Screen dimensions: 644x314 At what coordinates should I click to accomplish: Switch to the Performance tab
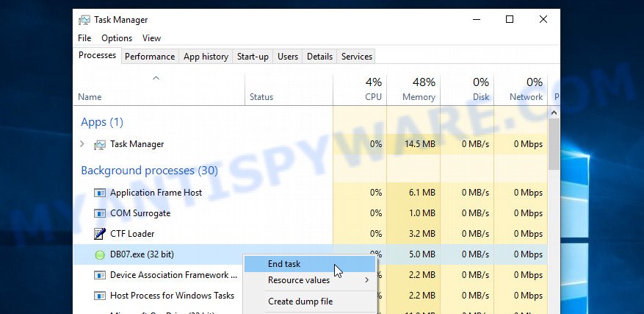[150, 57]
